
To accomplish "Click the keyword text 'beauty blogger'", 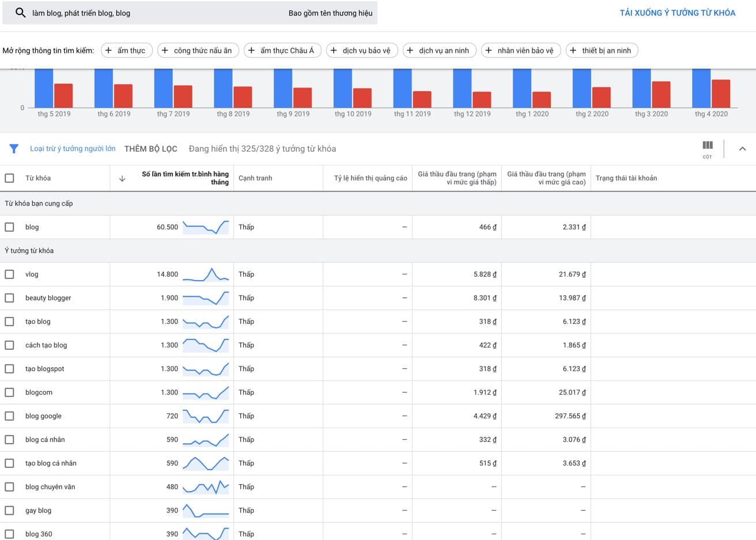I will click(48, 298).
